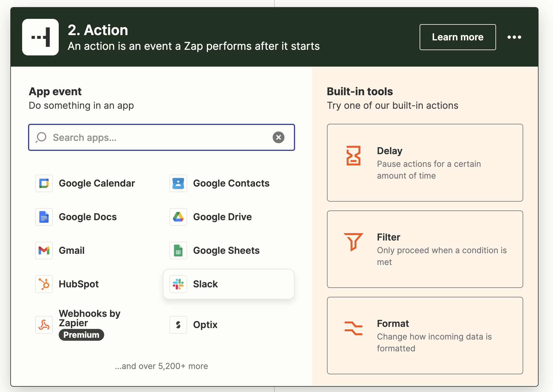Select the Optix app icon
553x392 pixels.
tap(178, 325)
